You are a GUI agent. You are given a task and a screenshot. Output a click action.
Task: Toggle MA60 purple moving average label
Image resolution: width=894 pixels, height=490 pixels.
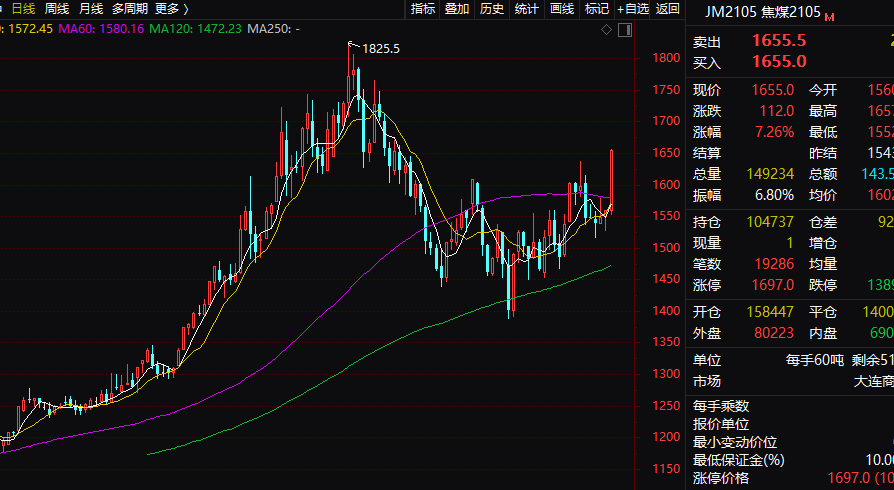[x=101, y=29]
